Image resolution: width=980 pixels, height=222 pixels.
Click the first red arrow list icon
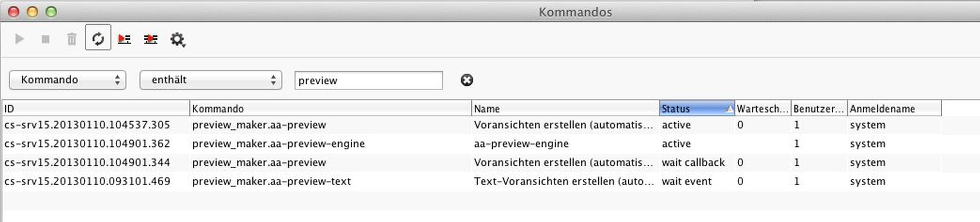(124, 39)
